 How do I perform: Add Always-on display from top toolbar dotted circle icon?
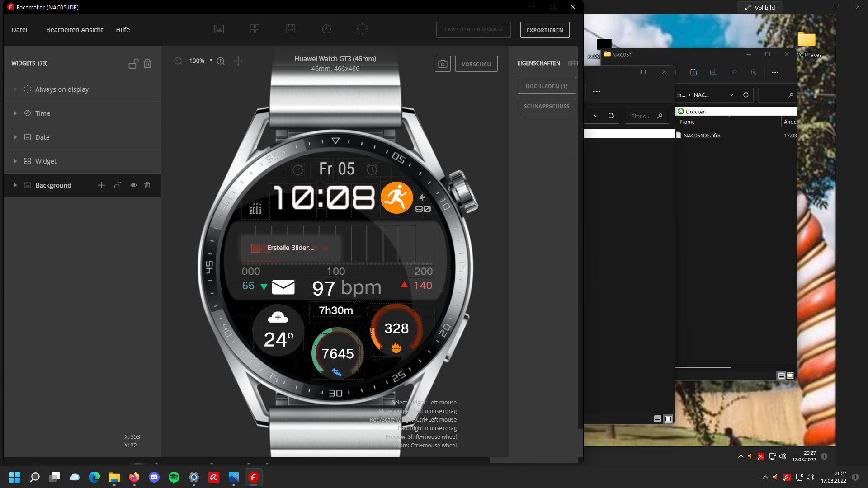coord(362,29)
